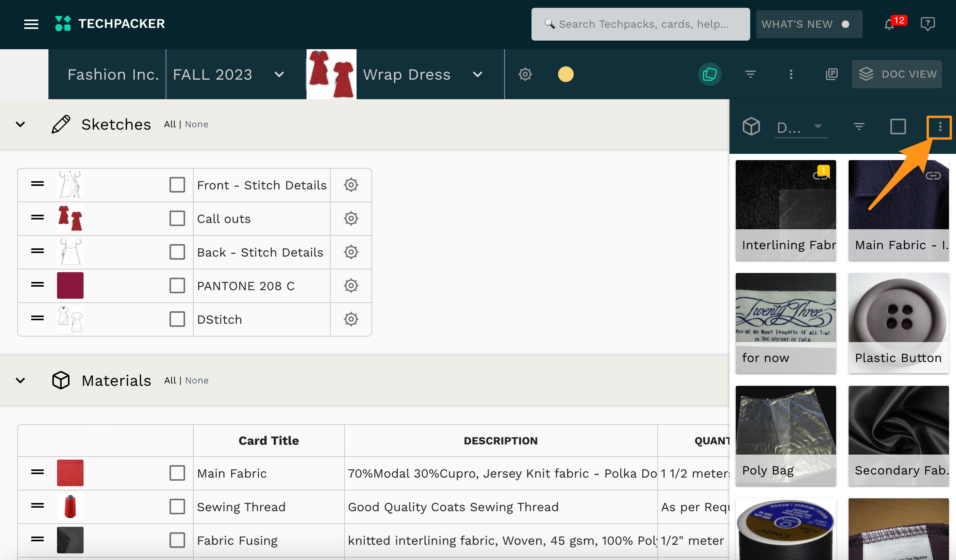Collapse the Sketches section
This screenshot has width=956, height=560.
click(x=20, y=125)
